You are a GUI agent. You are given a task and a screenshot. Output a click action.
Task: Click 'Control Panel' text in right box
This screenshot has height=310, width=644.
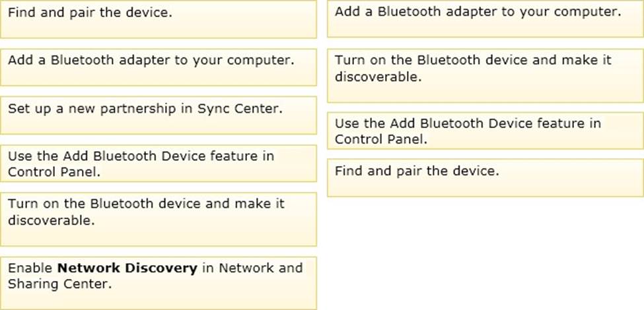click(x=380, y=139)
